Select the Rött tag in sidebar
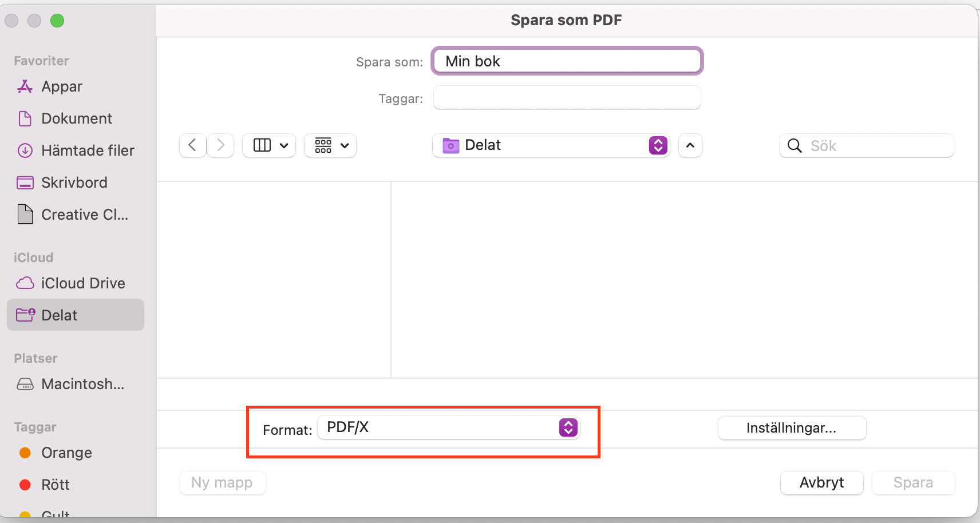Image resolution: width=980 pixels, height=523 pixels. pos(75,485)
